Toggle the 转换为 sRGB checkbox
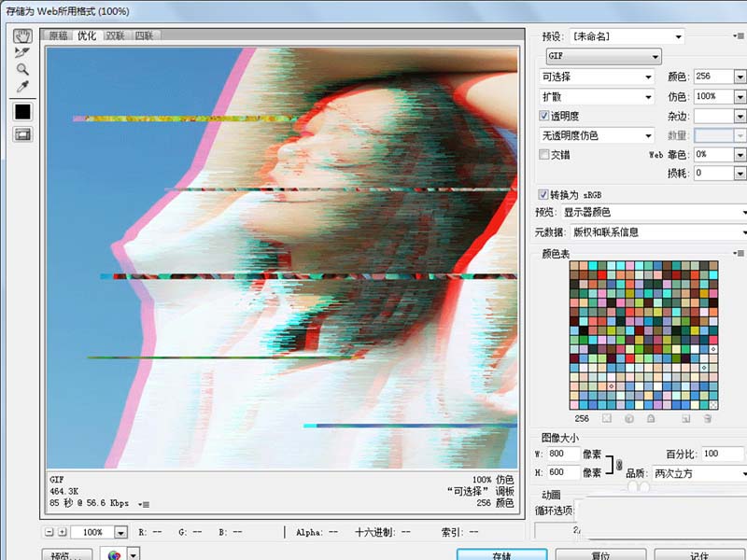The height and width of the screenshot is (560, 747). 544,194
